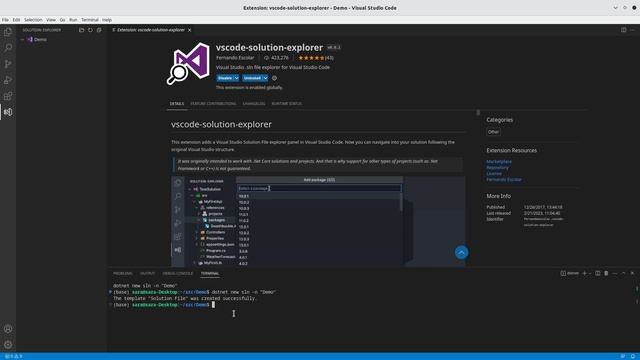Image resolution: width=640 pixels, height=360 pixels.
Task: Open the Selection menu
Action: click(33, 20)
